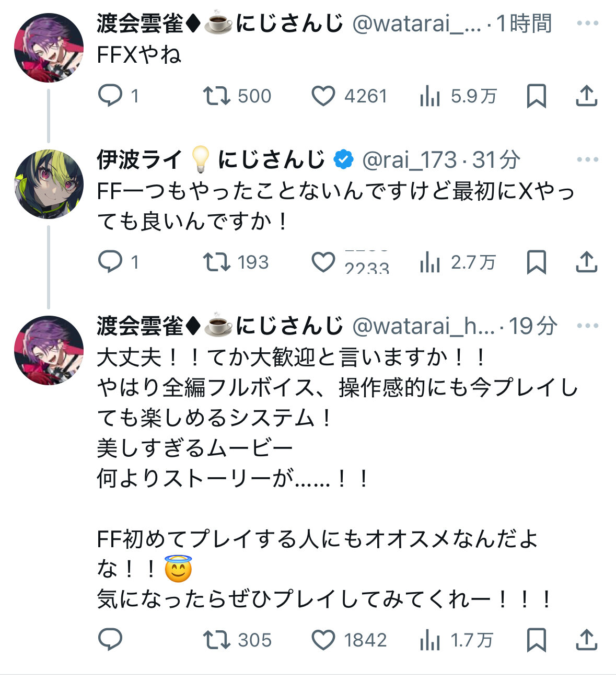Image resolution: width=616 pixels, height=681 pixels.
Task: Reply to the FFXやね tweet
Action: 110,96
